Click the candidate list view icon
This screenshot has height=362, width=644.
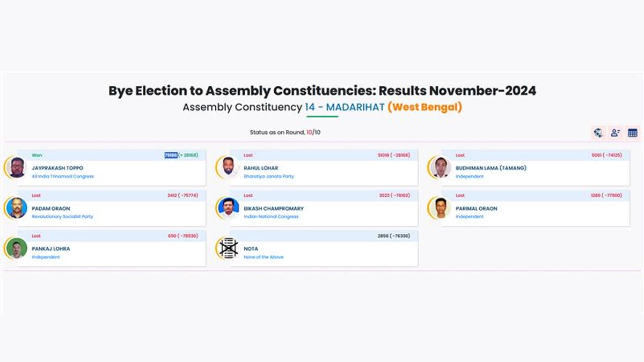[x=616, y=132]
